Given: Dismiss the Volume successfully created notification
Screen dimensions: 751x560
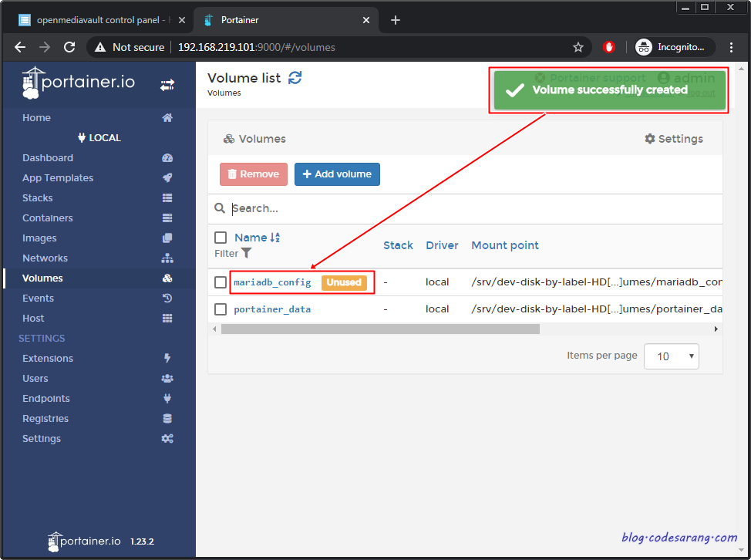Looking at the screenshot, I should [610, 90].
